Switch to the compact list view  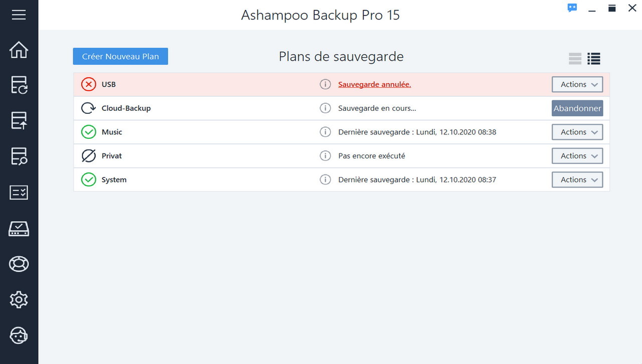click(575, 59)
